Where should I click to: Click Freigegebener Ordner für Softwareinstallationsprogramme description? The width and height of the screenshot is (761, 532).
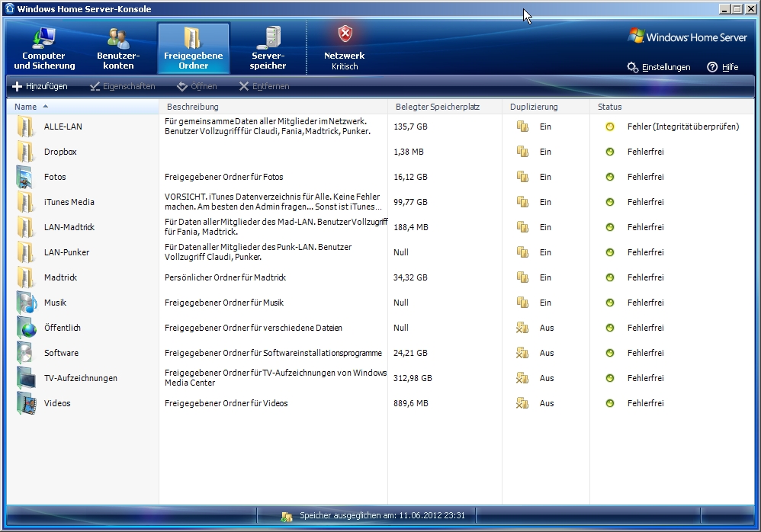tap(273, 353)
